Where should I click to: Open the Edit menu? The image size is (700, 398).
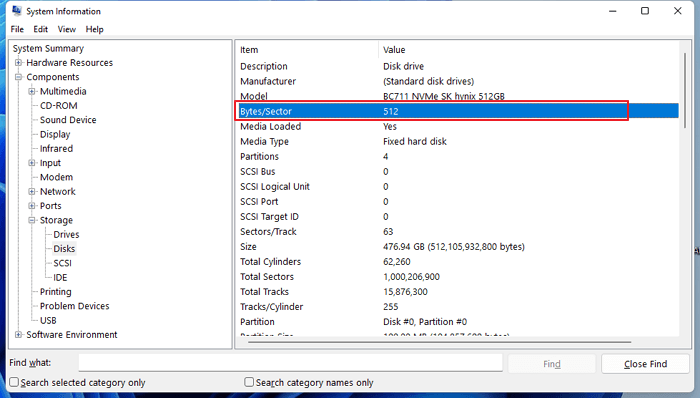tap(40, 29)
